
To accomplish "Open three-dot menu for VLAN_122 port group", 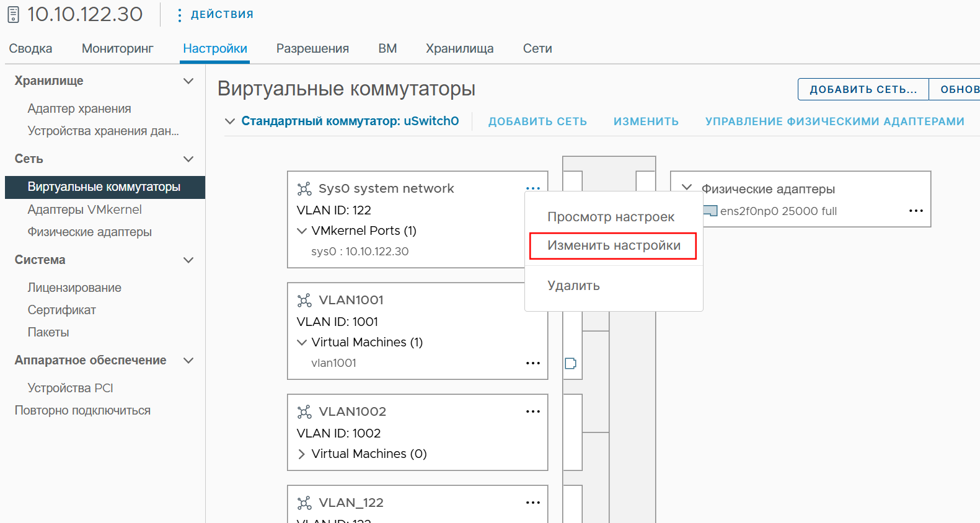I will (533, 503).
